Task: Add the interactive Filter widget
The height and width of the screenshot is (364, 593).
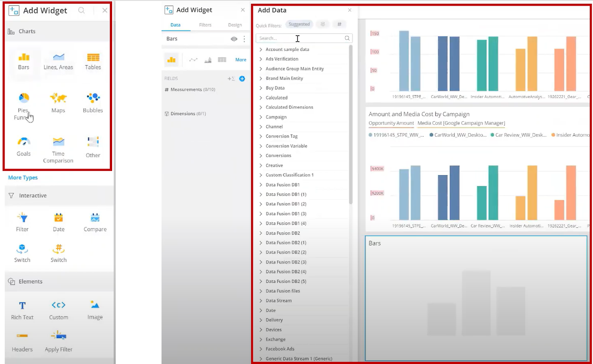Action: [x=22, y=222]
